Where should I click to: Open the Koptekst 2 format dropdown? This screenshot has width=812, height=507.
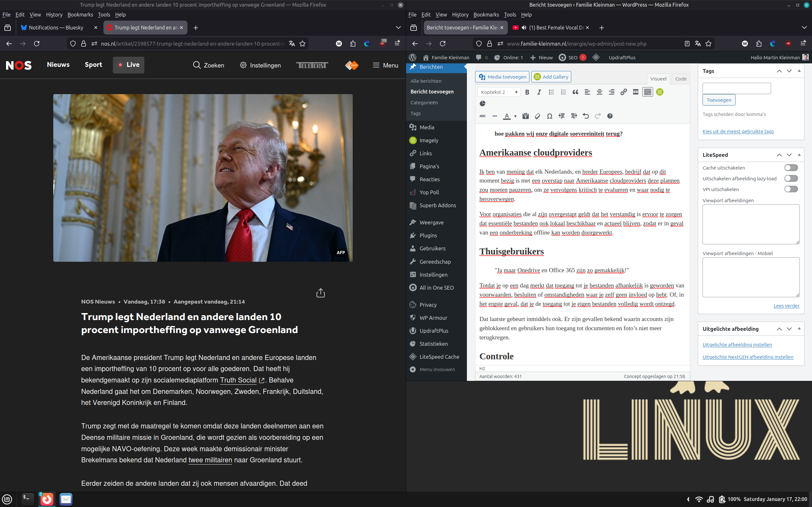pos(499,92)
